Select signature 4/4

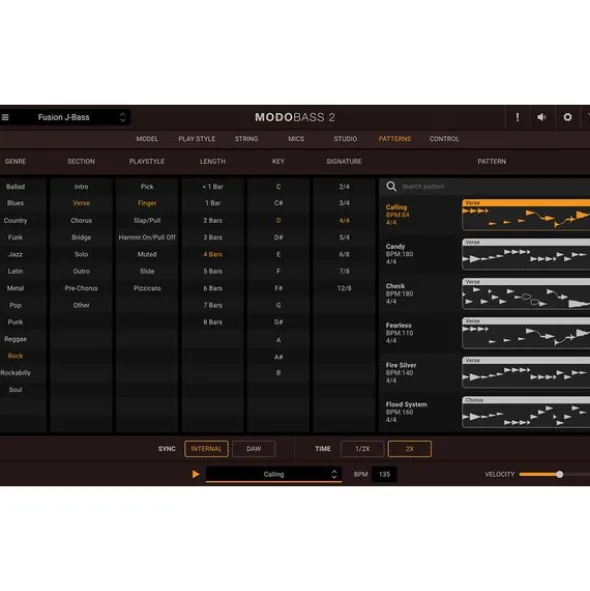pyautogui.click(x=344, y=220)
